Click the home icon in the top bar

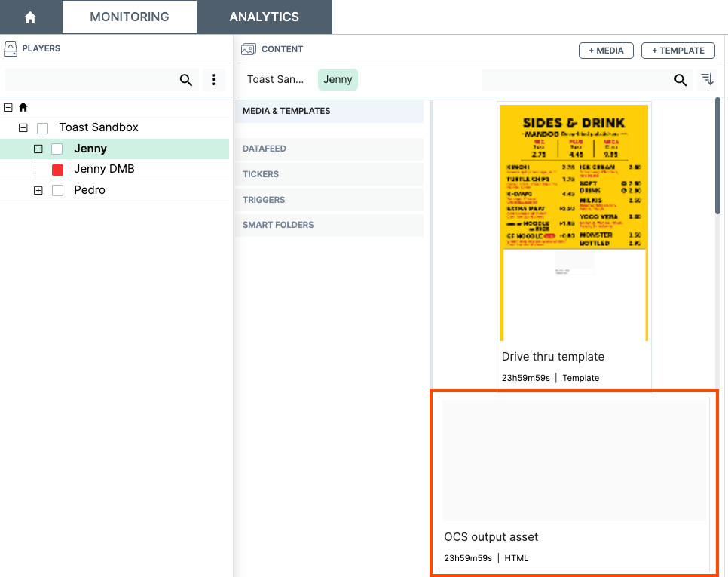point(29,16)
